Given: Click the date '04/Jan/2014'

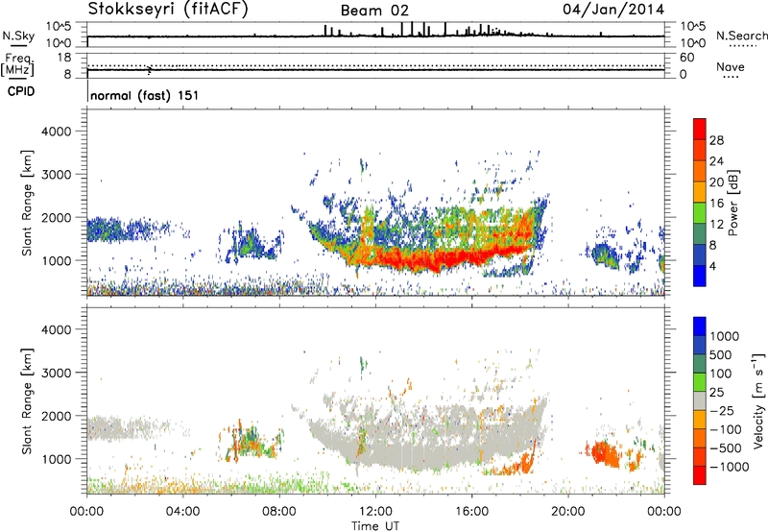Looking at the screenshot, I should click(x=613, y=10).
